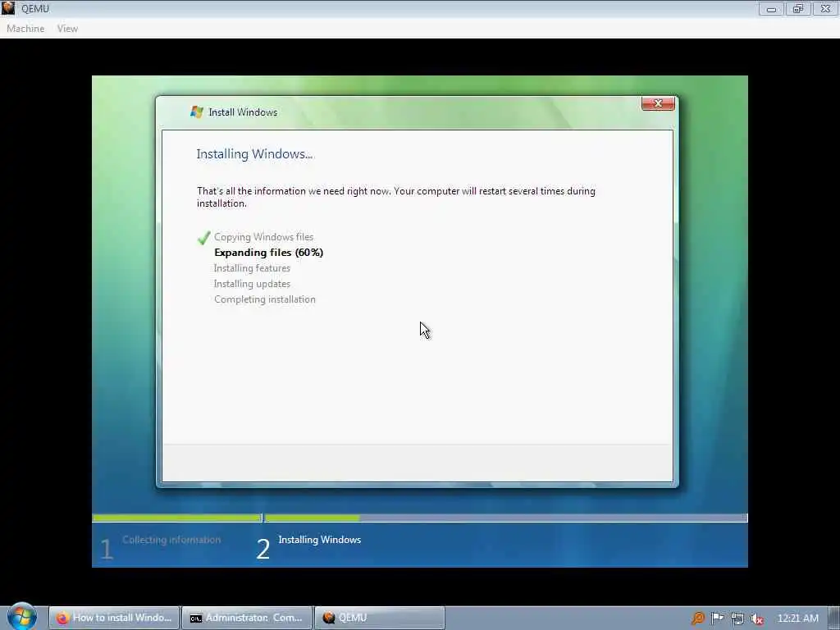840x630 pixels.
Task: Open the Machine menu in QEMU
Action: (x=25, y=29)
